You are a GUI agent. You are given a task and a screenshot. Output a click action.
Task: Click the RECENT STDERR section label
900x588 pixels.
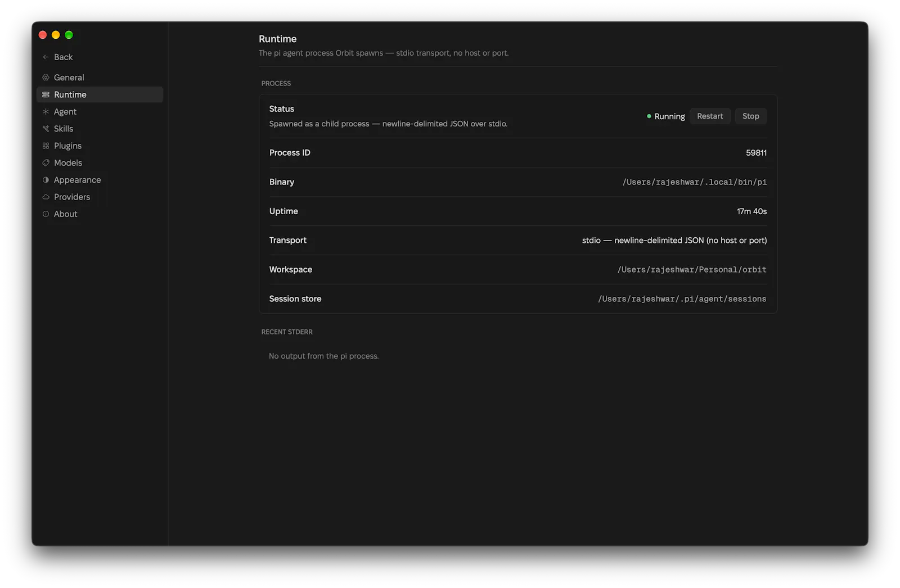(287, 332)
